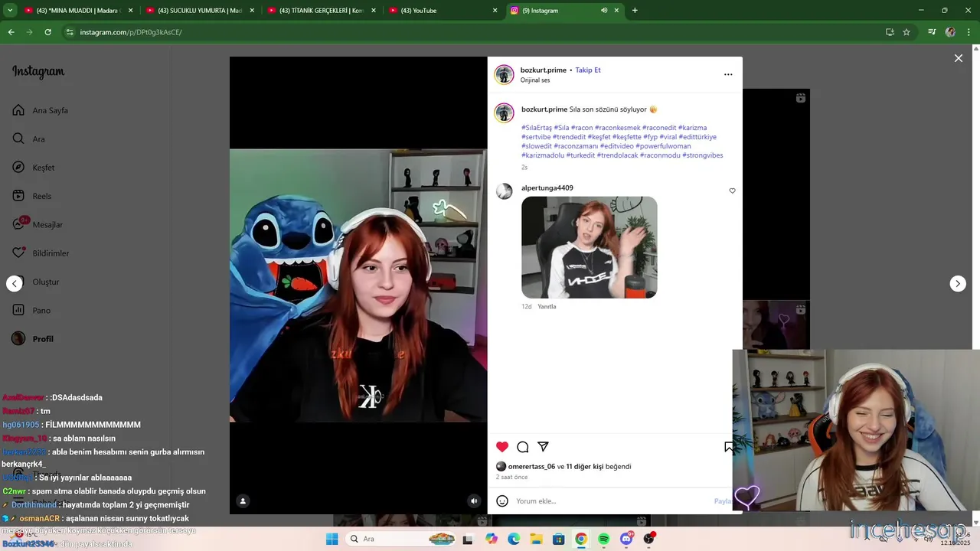Open Chrome profile avatar
Screen dimensions: 980x551
pos(950,32)
